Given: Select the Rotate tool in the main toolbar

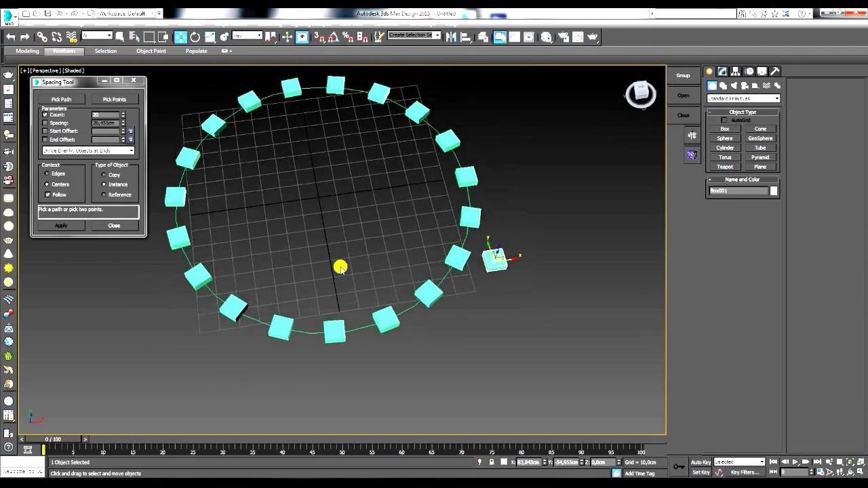Looking at the screenshot, I should [195, 37].
